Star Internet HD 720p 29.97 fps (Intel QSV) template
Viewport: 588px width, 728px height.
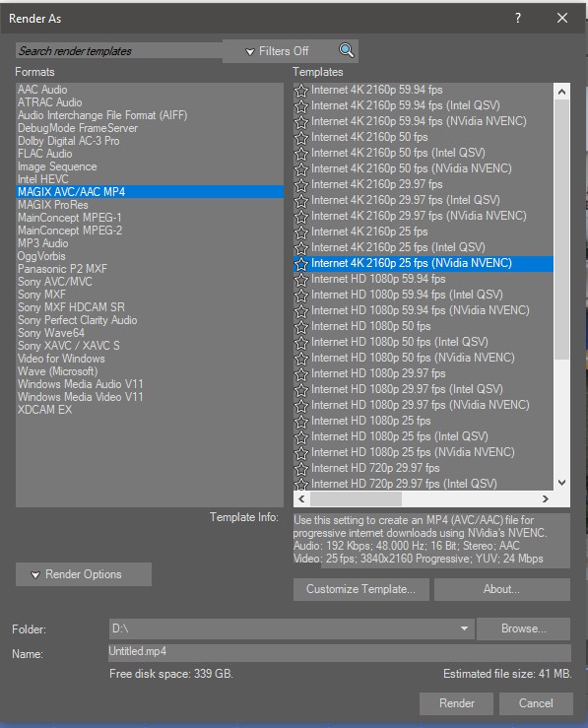pyautogui.click(x=301, y=485)
